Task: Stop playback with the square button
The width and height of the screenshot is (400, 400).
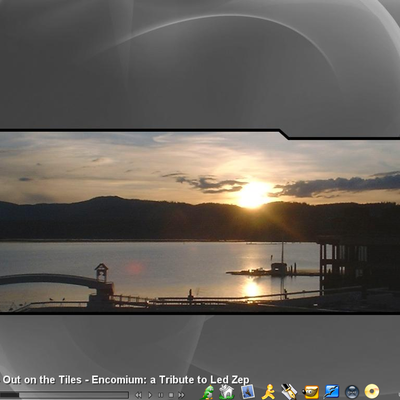Action: pyautogui.click(x=171, y=395)
